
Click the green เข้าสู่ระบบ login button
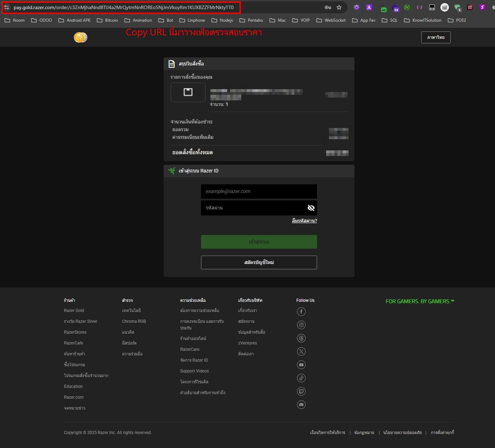pyautogui.click(x=259, y=242)
